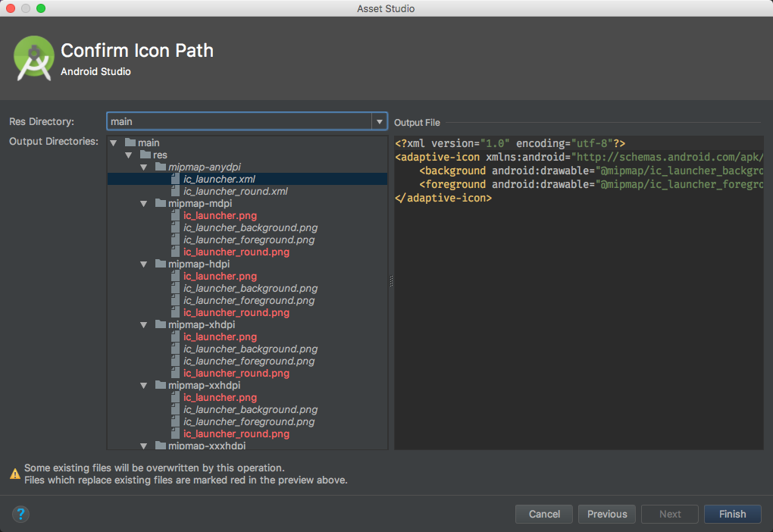
Task: Collapse the mipmap-xxhdpi folder arrow
Action: pyautogui.click(x=144, y=386)
